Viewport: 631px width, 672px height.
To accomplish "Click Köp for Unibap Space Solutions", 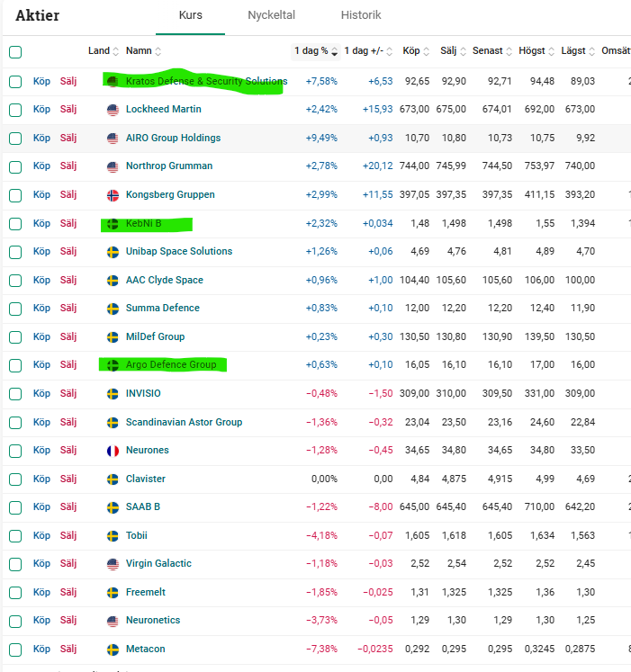I will [x=41, y=251].
